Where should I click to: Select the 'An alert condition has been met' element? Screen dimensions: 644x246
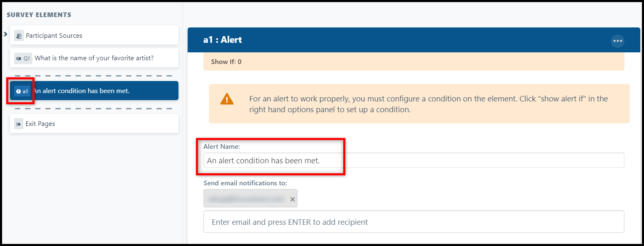pyautogui.click(x=94, y=91)
